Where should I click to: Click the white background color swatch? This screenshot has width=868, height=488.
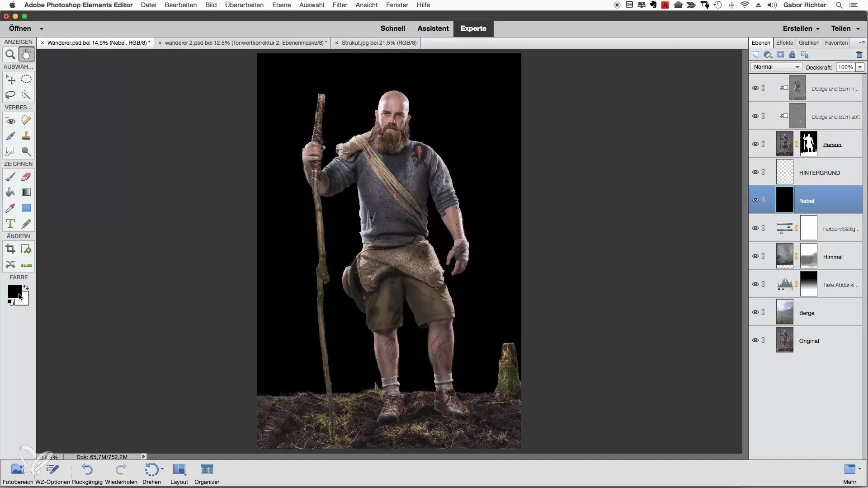click(25, 301)
